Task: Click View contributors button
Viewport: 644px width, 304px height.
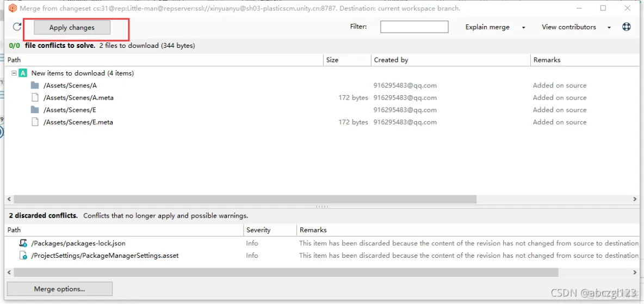Action: click(568, 27)
